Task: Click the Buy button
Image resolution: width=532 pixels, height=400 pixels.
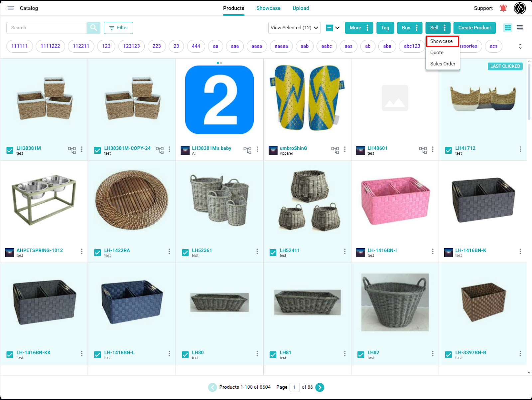Action: 406,28
